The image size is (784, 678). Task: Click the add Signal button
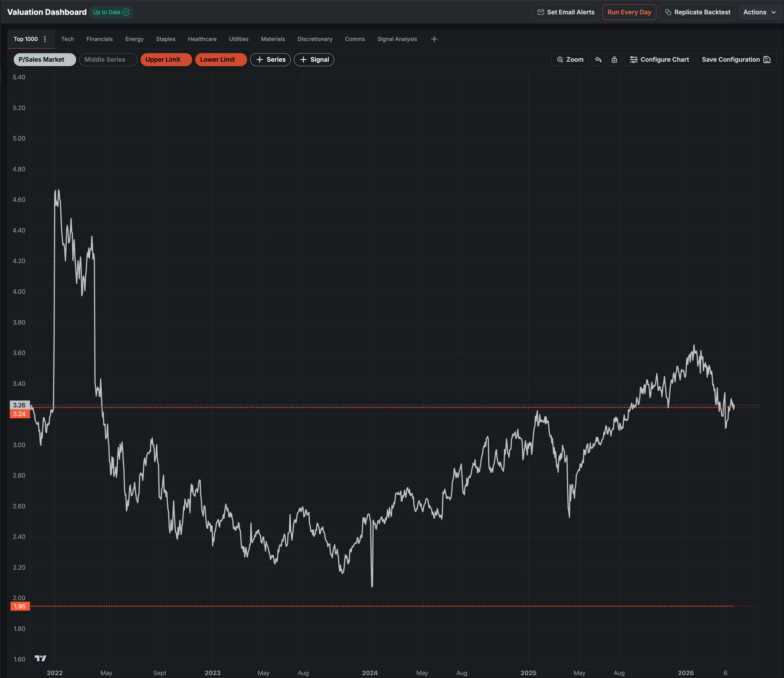314,59
